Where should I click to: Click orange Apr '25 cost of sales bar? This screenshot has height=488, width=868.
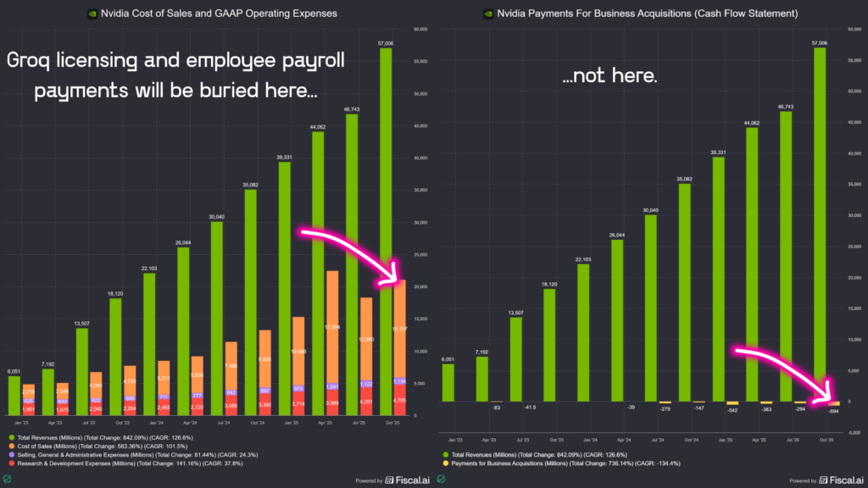(332, 326)
